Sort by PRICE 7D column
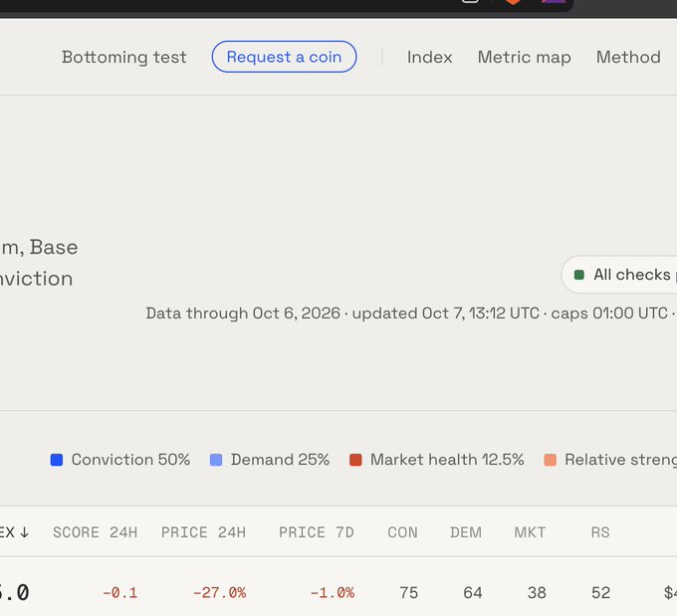Image resolution: width=677 pixels, height=616 pixels. pyautogui.click(x=316, y=532)
